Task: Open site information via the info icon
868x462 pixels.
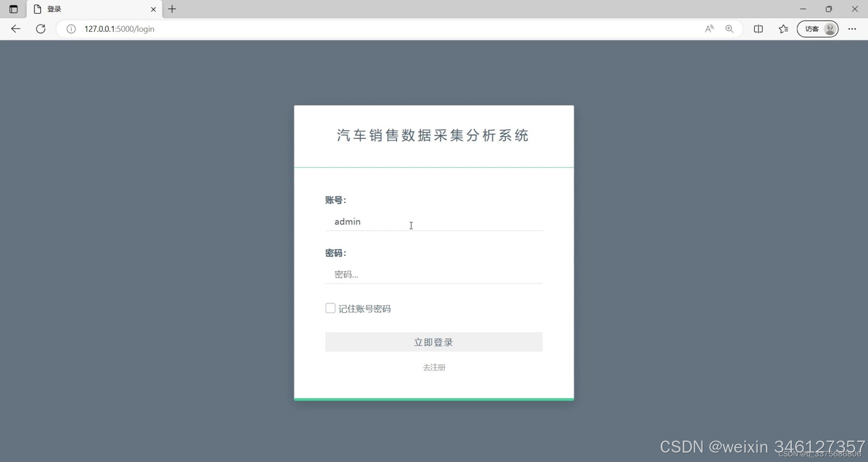Action: [x=71, y=29]
